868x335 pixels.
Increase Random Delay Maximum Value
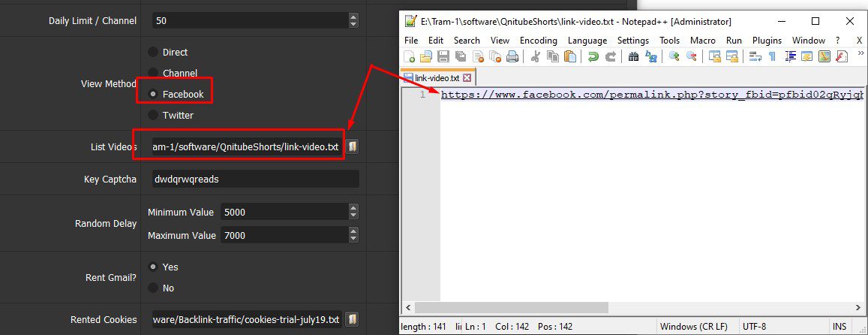353,231
